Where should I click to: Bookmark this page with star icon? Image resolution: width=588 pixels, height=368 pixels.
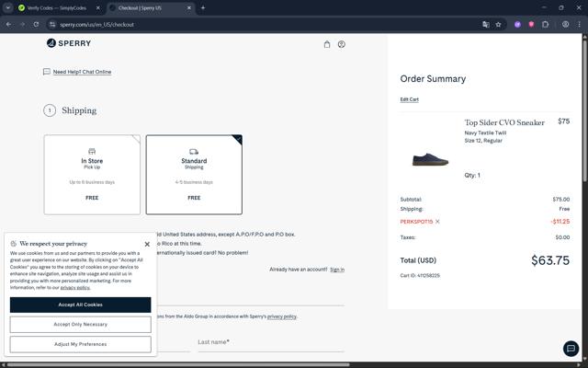tap(498, 25)
